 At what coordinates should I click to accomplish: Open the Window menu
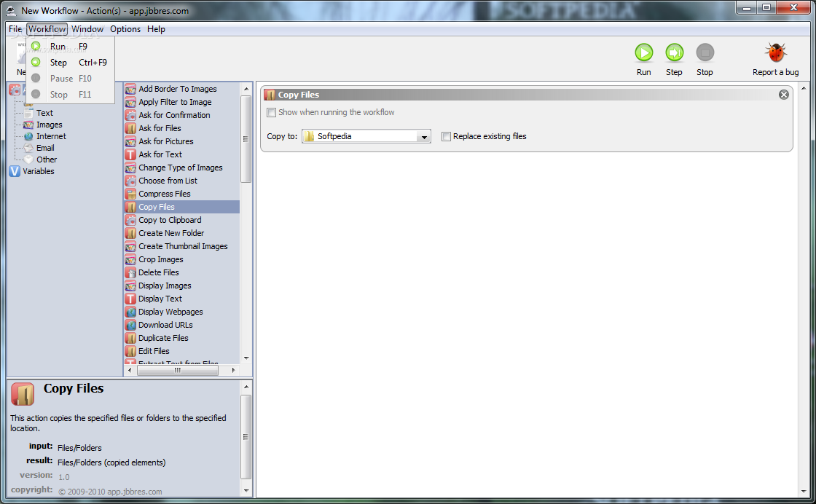[x=87, y=29]
